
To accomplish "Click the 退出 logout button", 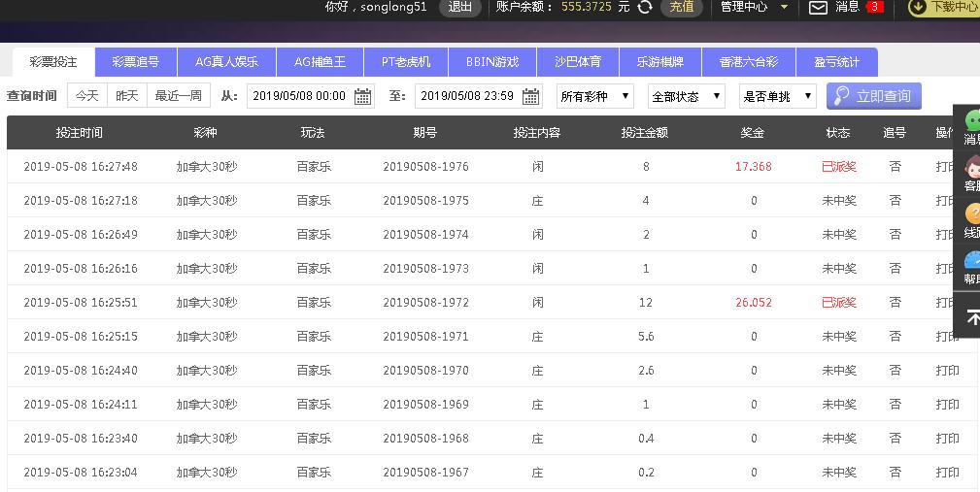I will pyautogui.click(x=459, y=7).
